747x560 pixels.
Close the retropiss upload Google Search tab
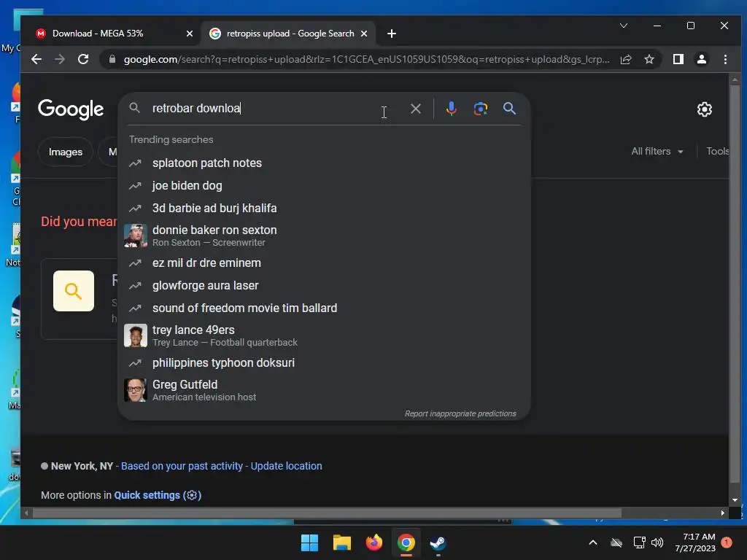(363, 34)
